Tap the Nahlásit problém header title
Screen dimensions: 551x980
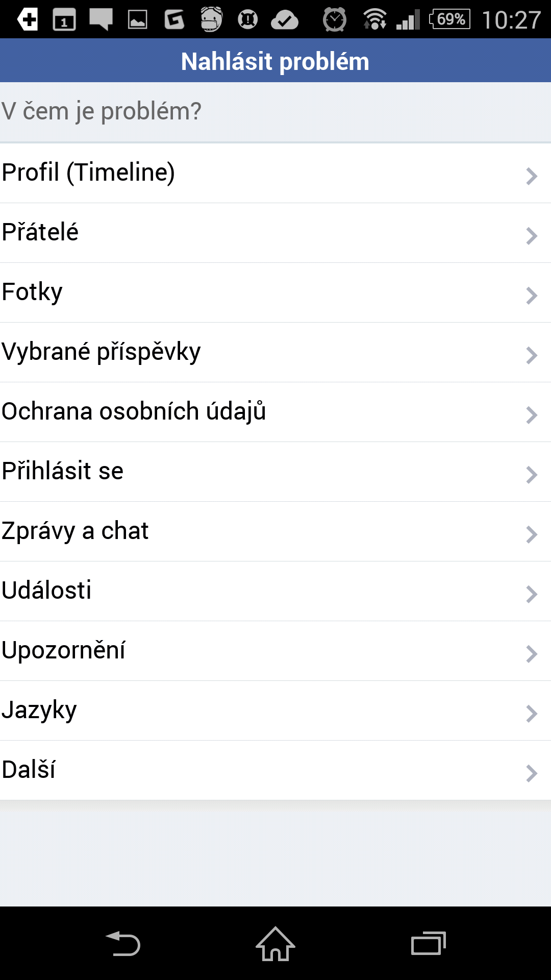[x=275, y=61]
